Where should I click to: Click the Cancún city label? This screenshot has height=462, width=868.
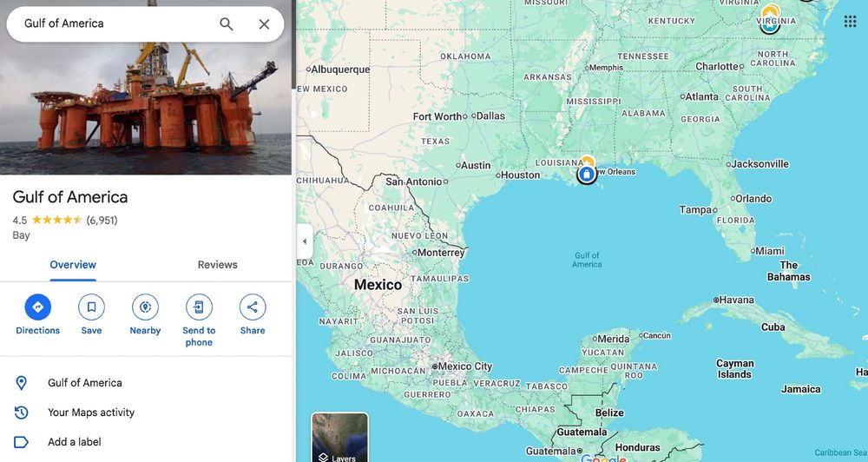tap(657, 335)
